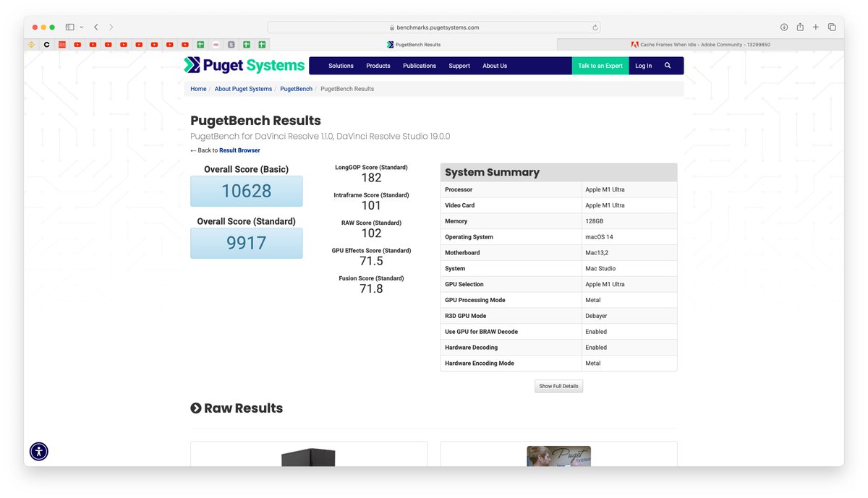
Task: Click the PugetBench Results page heading
Action: (x=255, y=121)
